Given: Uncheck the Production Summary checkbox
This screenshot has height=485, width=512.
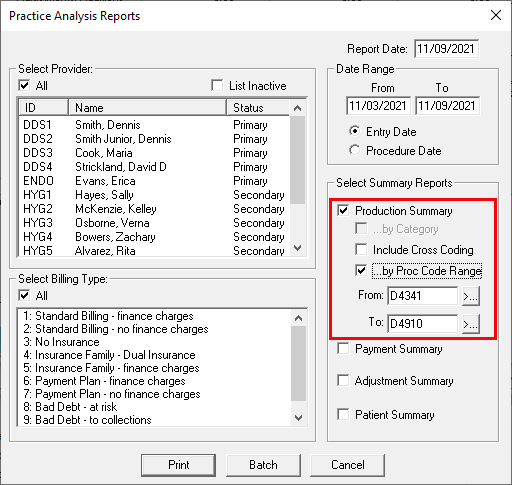Looking at the screenshot, I should pyautogui.click(x=343, y=211).
